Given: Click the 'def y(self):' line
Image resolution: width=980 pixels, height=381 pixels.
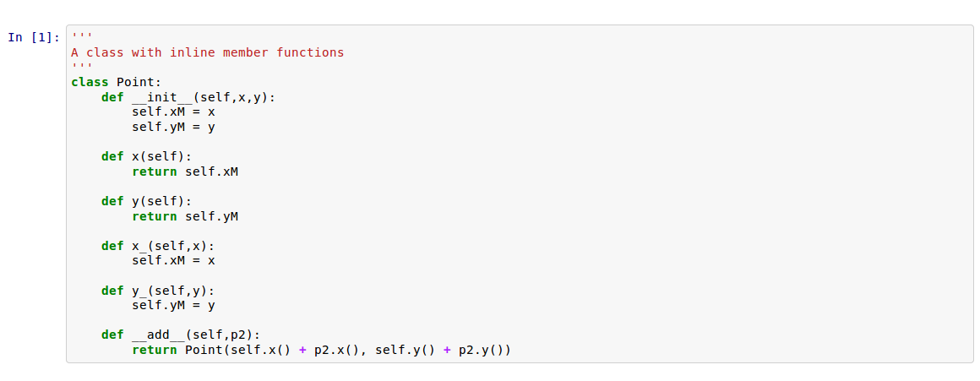Looking at the screenshot, I should 146,201.
